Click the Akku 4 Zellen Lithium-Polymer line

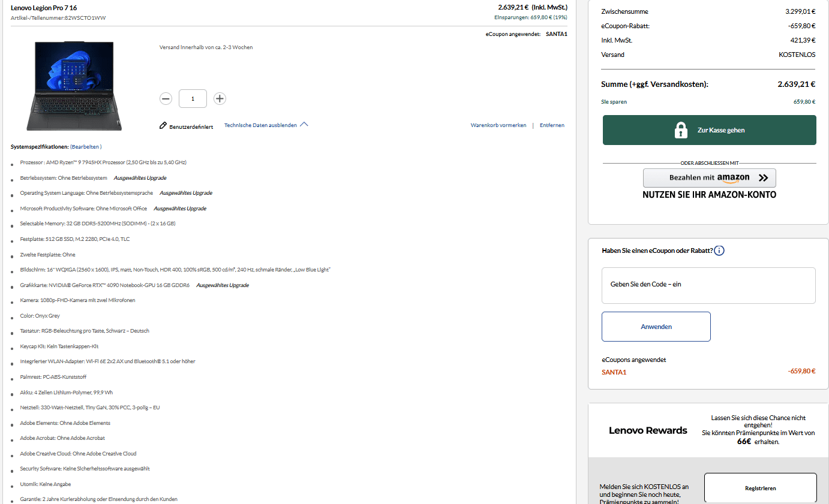(x=67, y=393)
